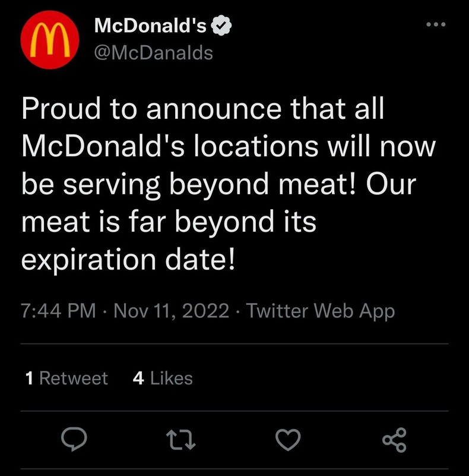
Task: Click the blue verified checkmark badge
Action: [222, 25]
